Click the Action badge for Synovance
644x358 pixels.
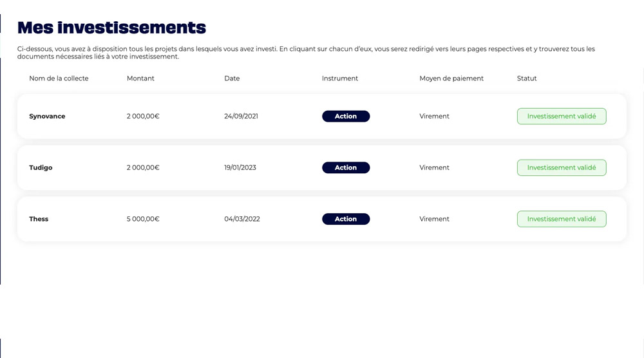346,116
